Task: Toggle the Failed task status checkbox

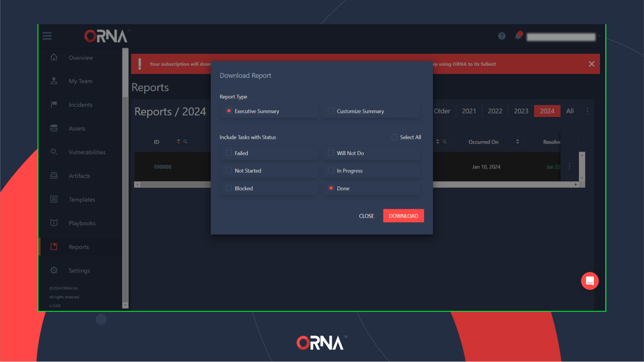Action: pyautogui.click(x=229, y=152)
